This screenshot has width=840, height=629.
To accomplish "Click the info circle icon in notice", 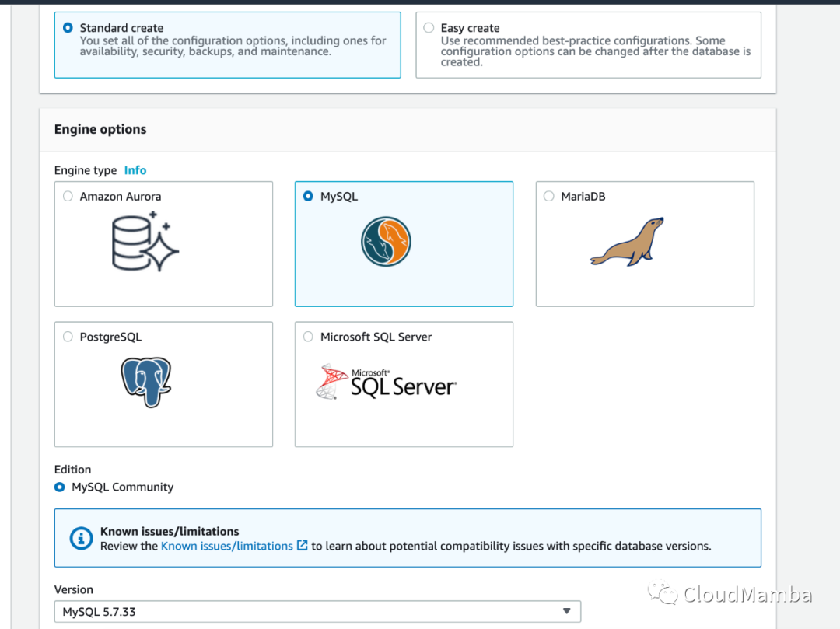I will tap(81, 538).
